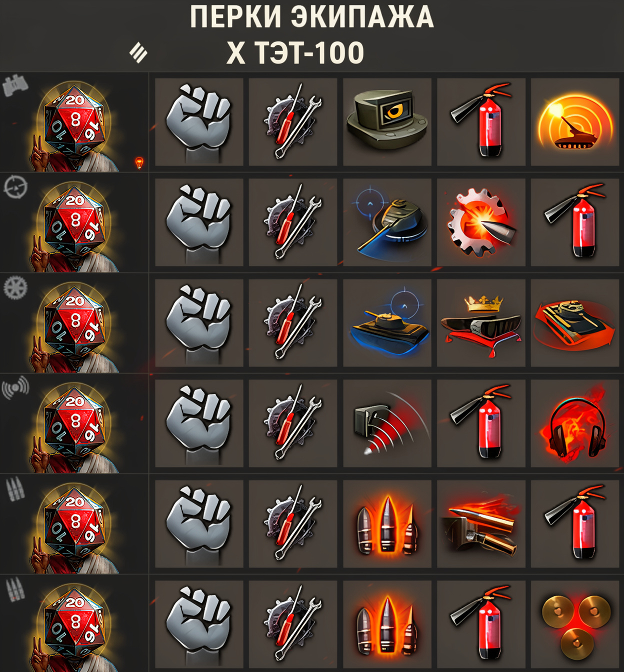The image size is (624, 672).
Task: Select the flaming headphones radio perk
Action: [575, 423]
